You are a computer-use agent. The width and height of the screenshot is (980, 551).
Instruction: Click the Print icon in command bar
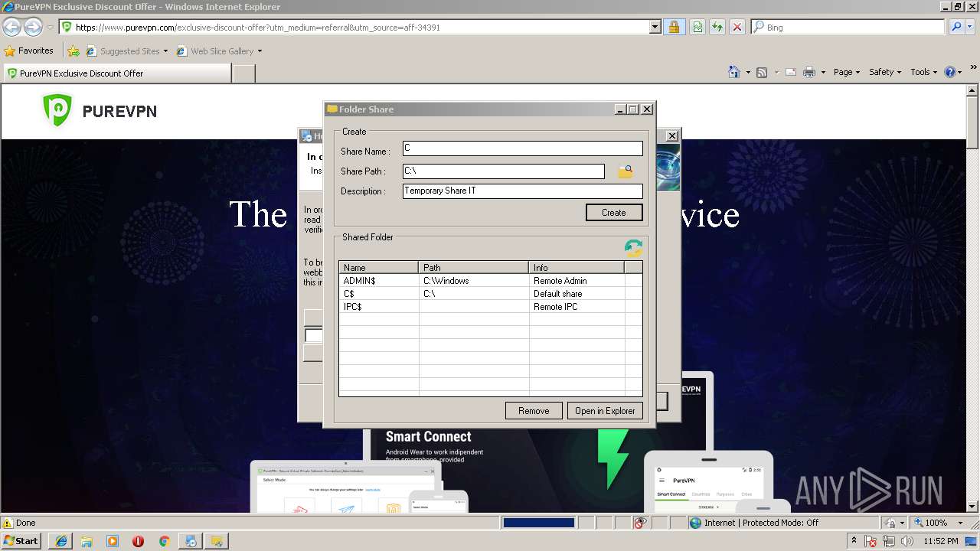[x=809, y=72]
